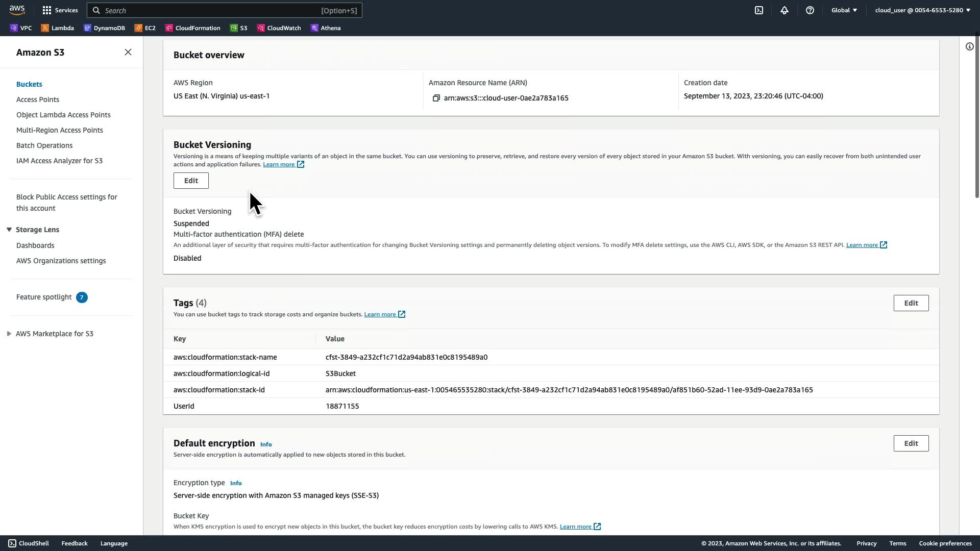Close the Amazon S3 navigation panel

pos(128,52)
